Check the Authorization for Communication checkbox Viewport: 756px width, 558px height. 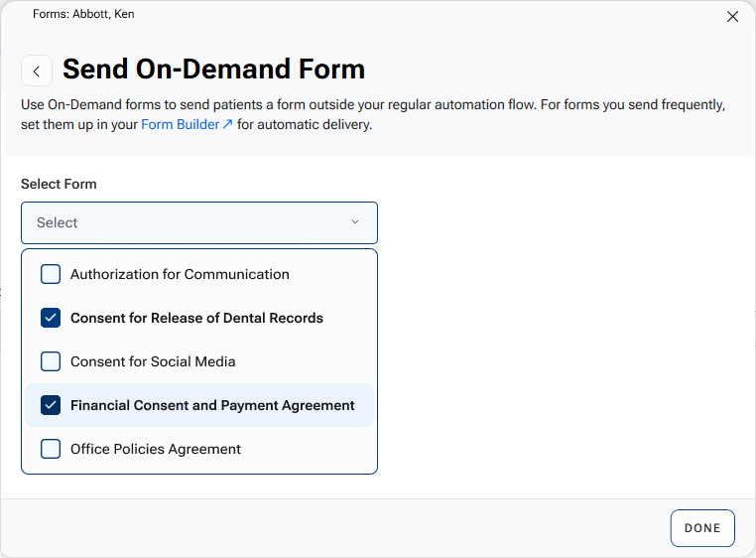click(51, 274)
